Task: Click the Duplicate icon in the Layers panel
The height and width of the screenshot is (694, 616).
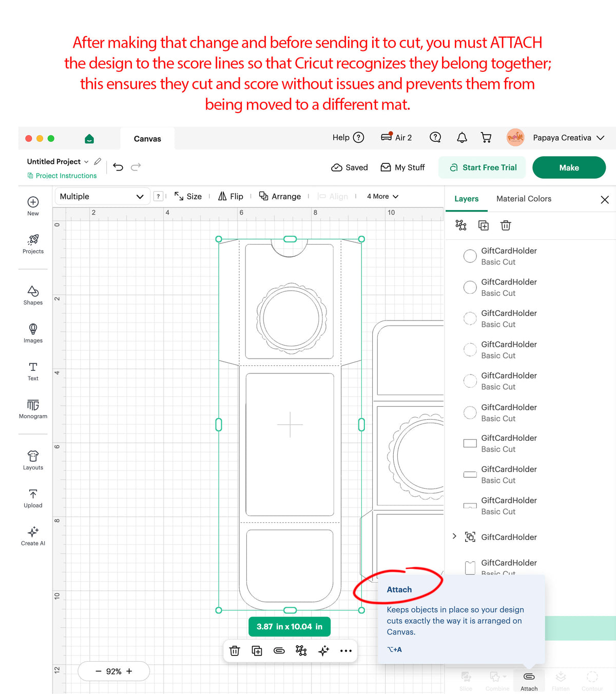Action: pyautogui.click(x=484, y=225)
